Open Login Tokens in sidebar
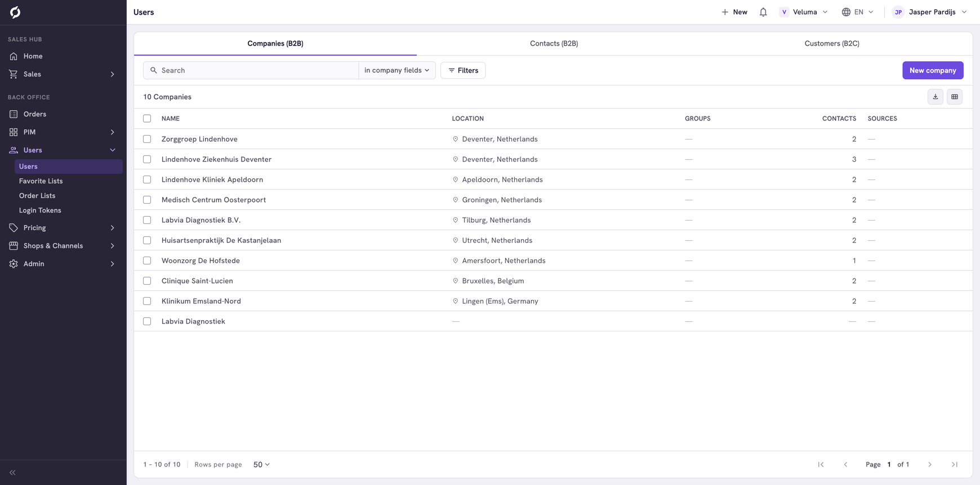Screen dimensions: 980x485 click(40, 210)
